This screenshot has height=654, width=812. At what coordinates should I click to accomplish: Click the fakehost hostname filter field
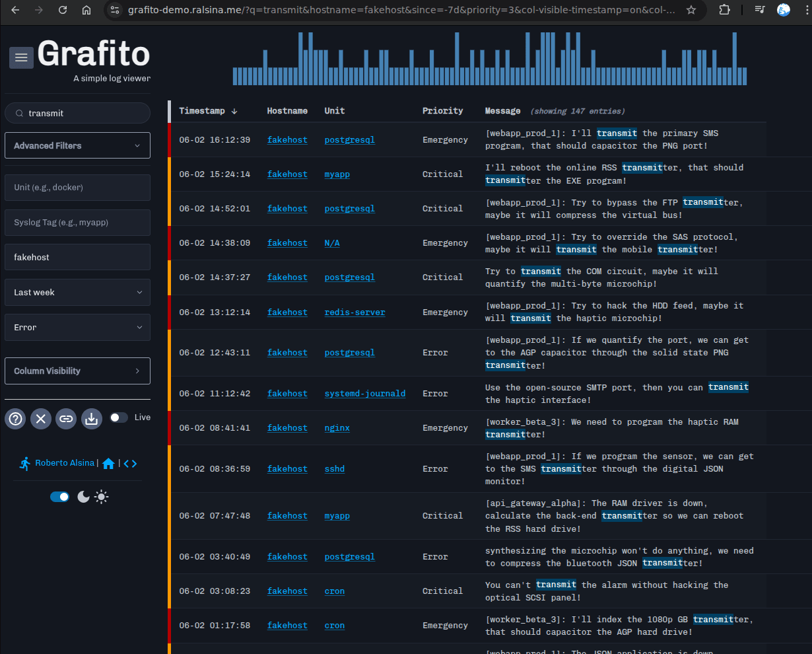pos(77,257)
